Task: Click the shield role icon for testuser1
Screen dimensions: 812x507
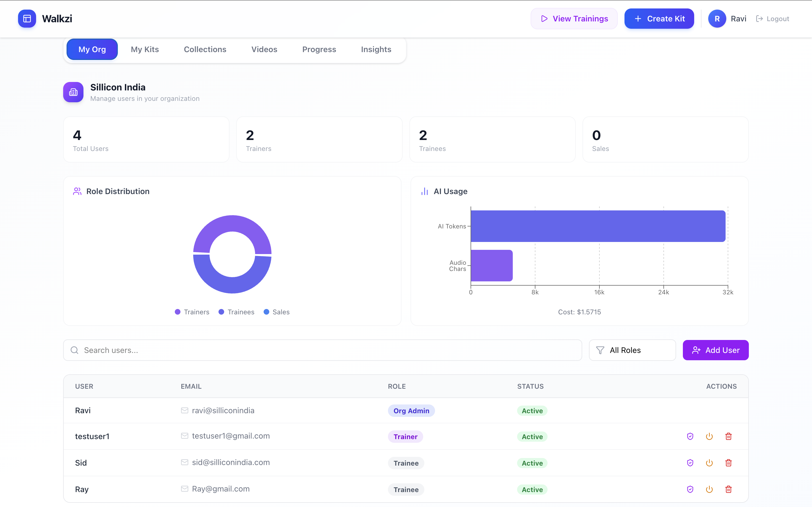Action: [x=690, y=436]
